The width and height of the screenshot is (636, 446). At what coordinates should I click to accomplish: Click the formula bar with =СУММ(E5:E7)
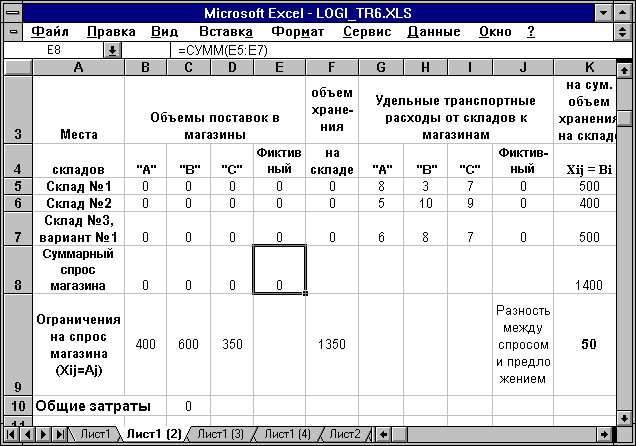[400, 50]
